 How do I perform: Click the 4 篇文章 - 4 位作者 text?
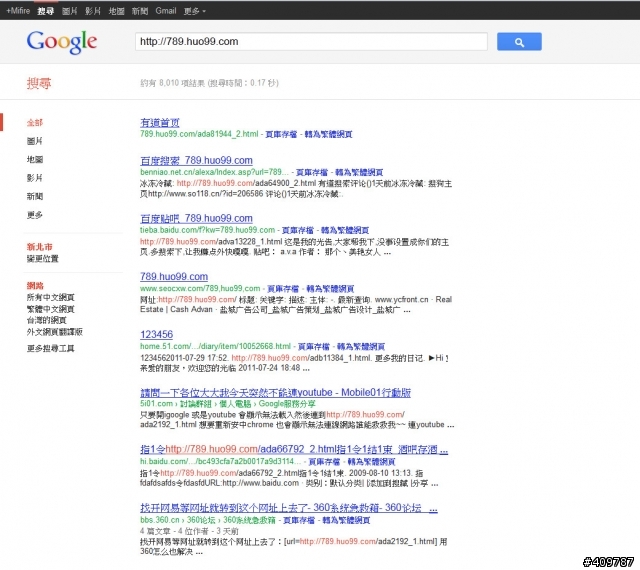point(174,531)
